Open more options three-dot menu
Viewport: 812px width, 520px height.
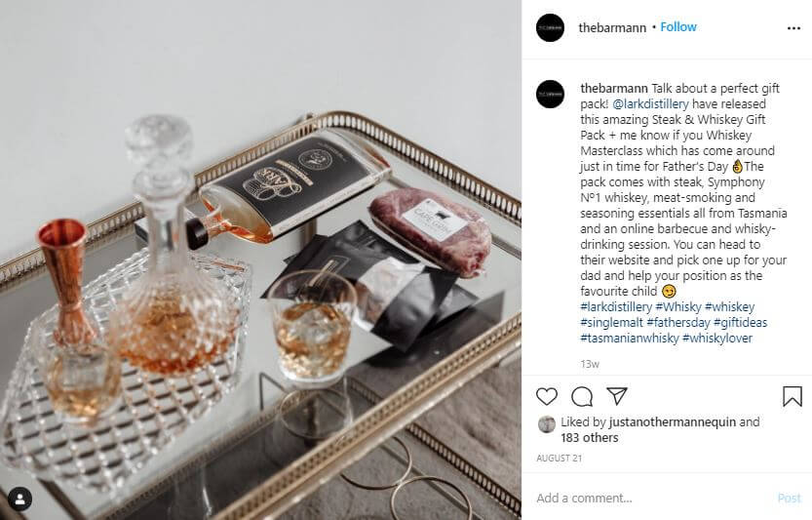(793, 28)
